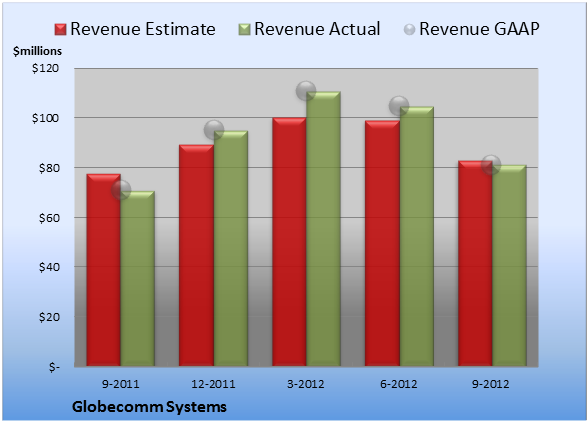The width and height of the screenshot is (588, 422).
Task: Click the 9-2012 quarter label
Action: (490, 384)
